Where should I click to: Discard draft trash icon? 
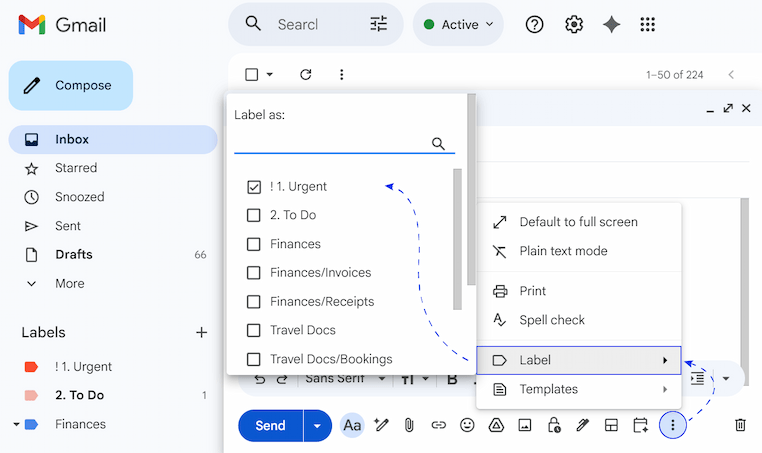(x=740, y=425)
